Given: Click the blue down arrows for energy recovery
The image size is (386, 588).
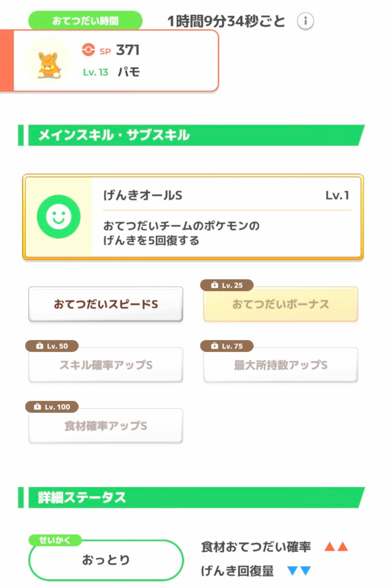Looking at the screenshot, I should pyautogui.click(x=298, y=571).
